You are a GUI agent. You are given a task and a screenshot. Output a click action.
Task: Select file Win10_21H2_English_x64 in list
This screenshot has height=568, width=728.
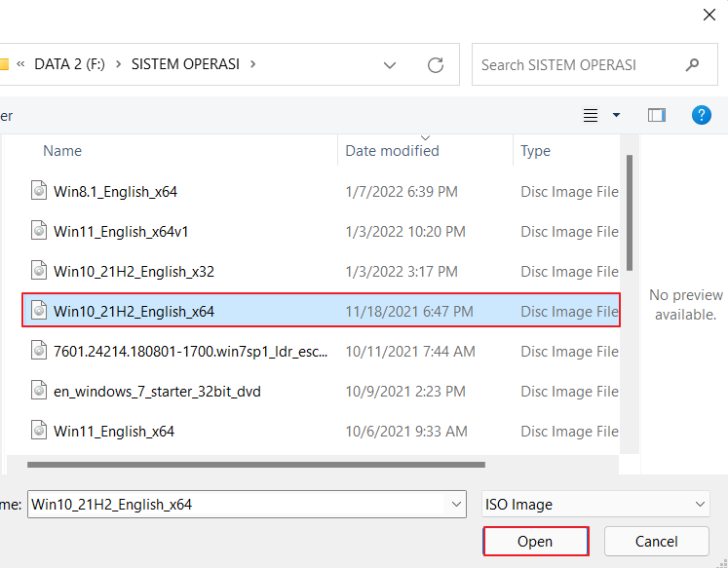134,312
